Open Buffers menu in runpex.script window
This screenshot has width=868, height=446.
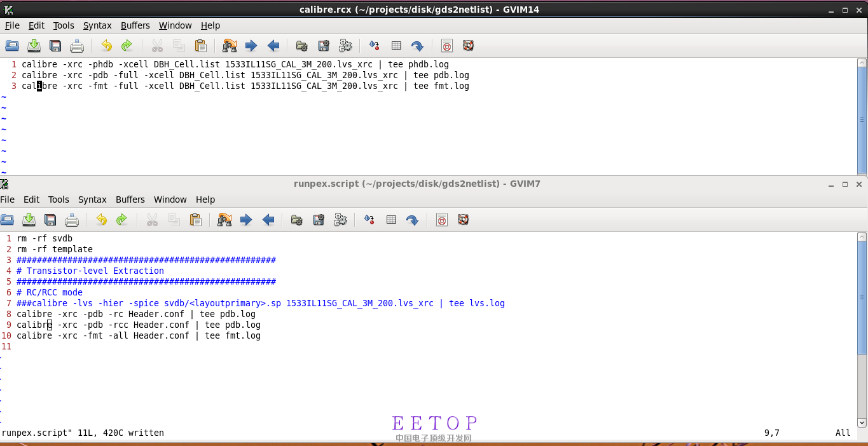pos(130,199)
